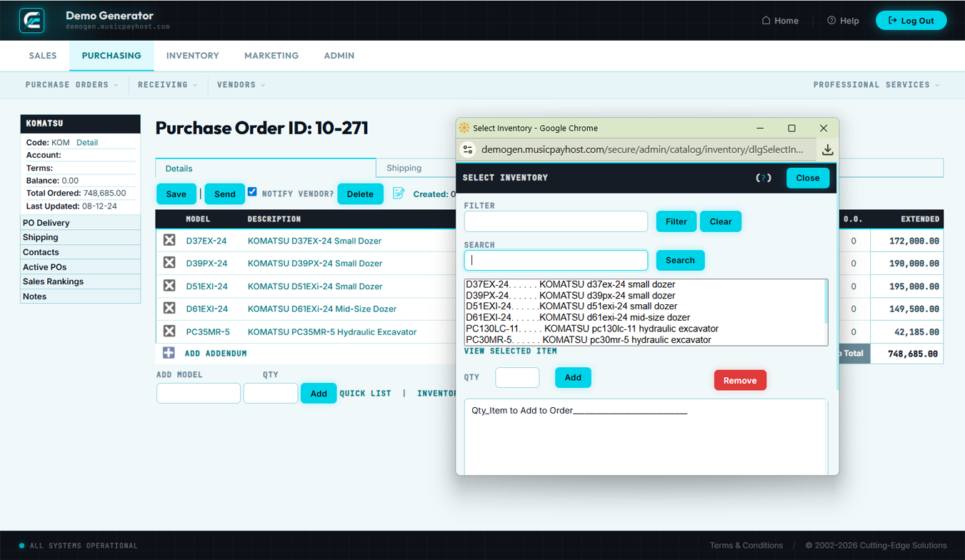Screen dimensions: 965x560
Task: Apply the Filter button in Select Inventory
Action: coord(676,221)
